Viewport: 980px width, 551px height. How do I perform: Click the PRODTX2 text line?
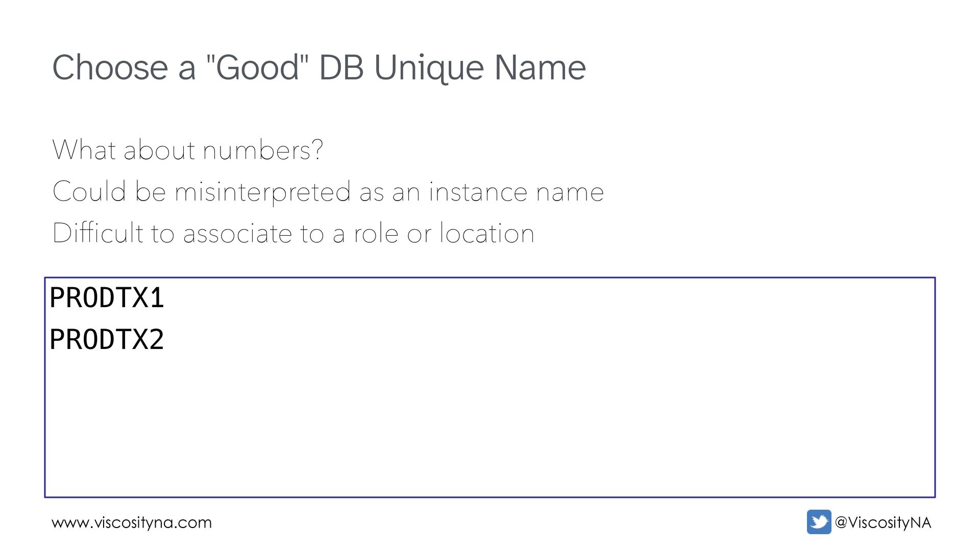click(107, 340)
